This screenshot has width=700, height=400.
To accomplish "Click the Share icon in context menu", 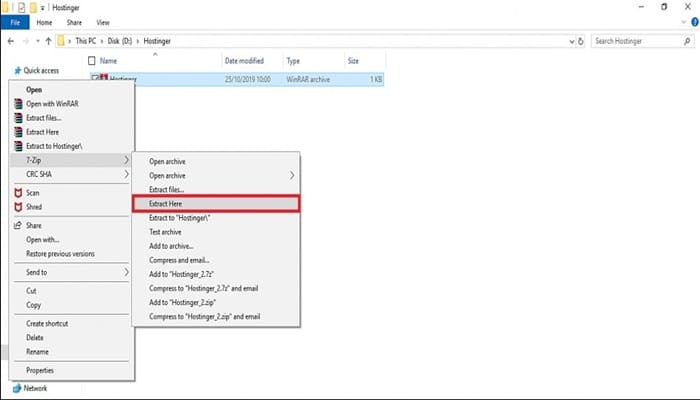I will click(18, 225).
